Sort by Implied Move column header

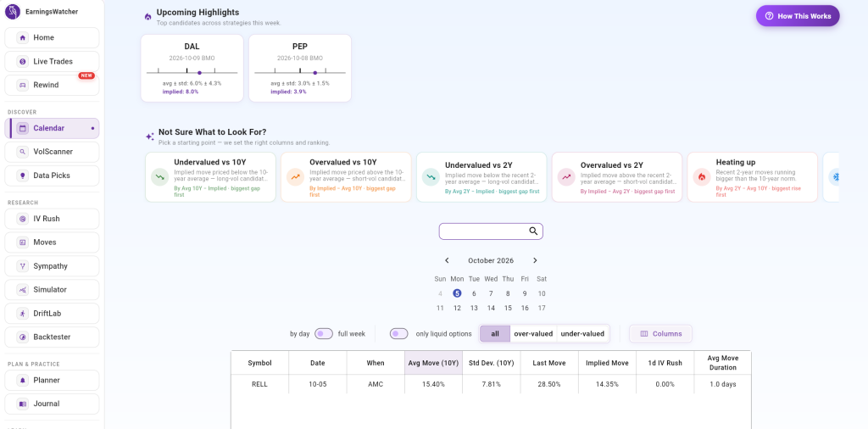607,363
